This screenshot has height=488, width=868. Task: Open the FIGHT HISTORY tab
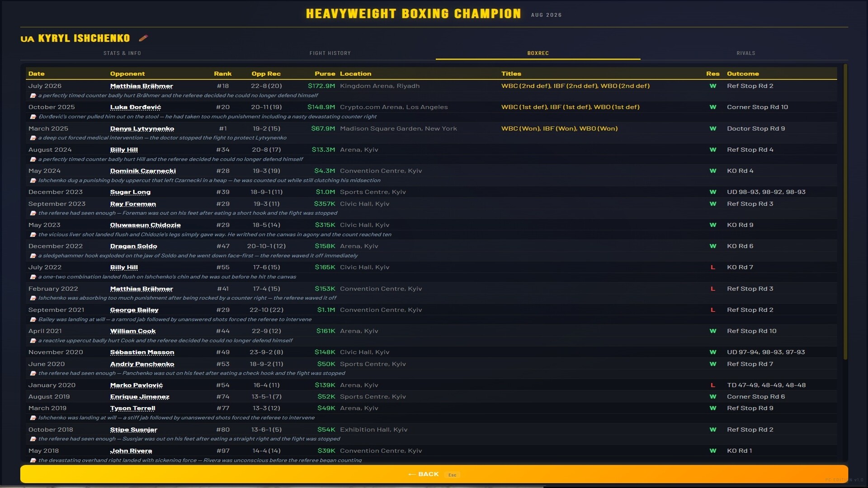[330, 53]
